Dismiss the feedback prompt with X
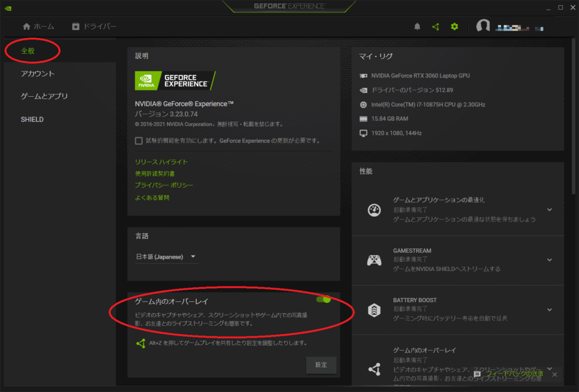 [x=555, y=374]
